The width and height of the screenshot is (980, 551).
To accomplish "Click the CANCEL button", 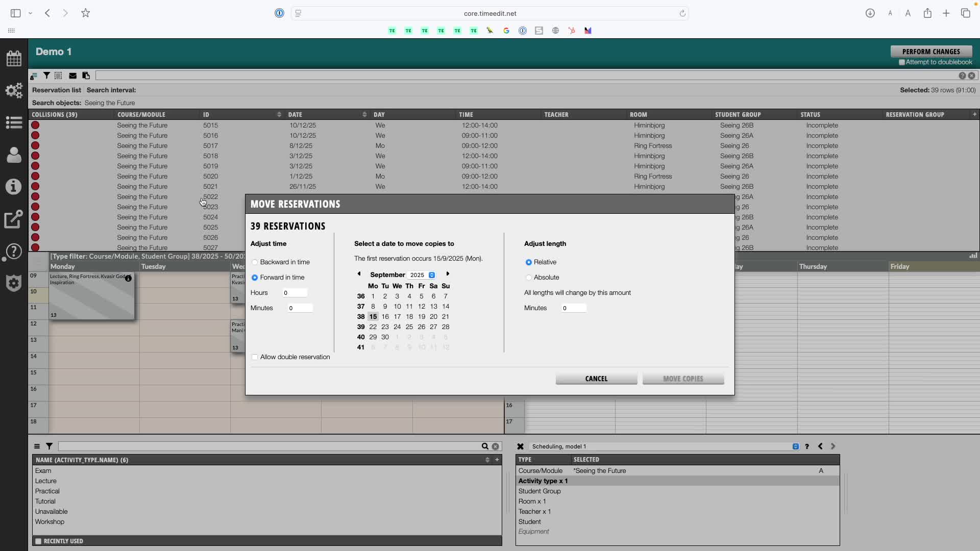I will (x=596, y=379).
